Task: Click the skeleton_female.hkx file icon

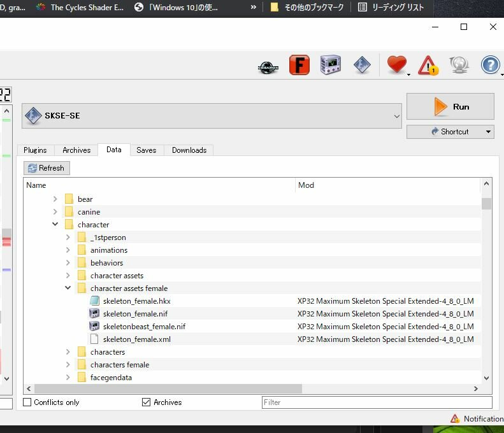Action: pos(94,301)
